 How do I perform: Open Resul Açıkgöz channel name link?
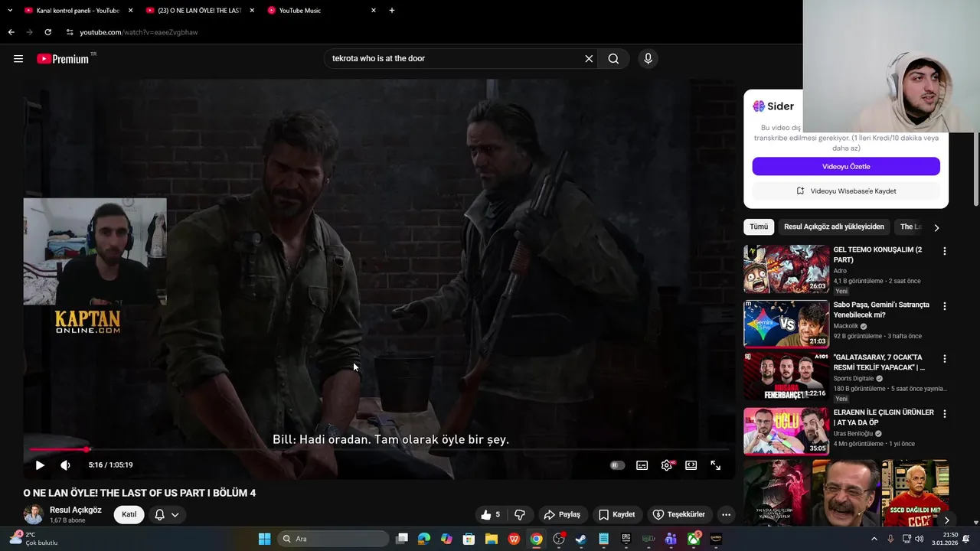point(76,510)
